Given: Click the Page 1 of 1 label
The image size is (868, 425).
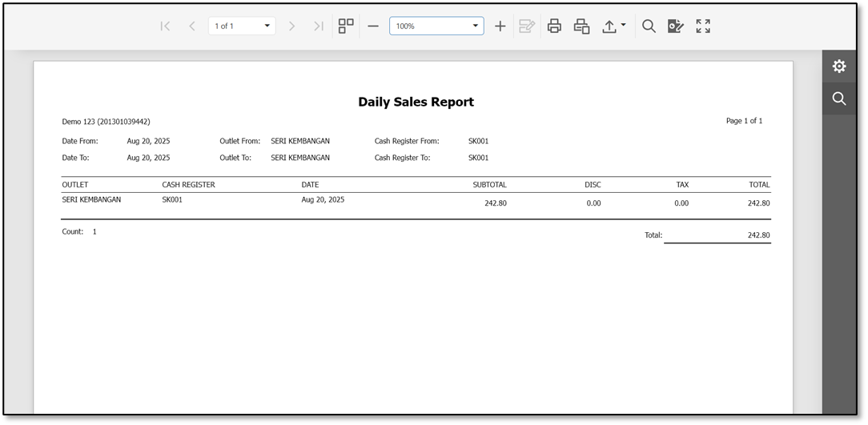Looking at the screenshot, I should [744, 121].
